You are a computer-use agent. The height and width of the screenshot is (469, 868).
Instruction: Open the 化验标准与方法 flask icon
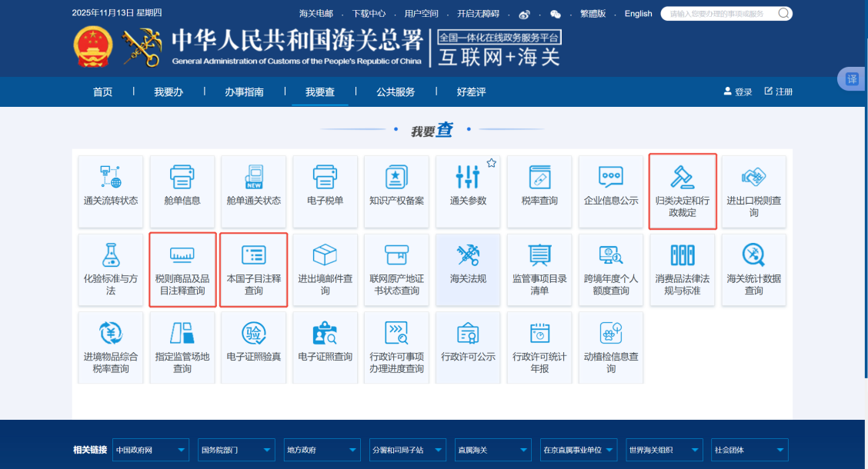point(110,255)
